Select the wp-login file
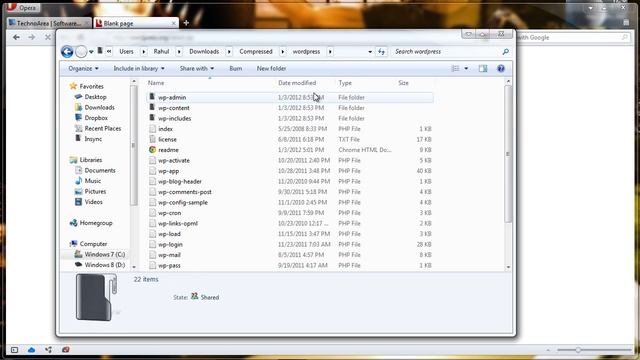This screenshot has width=640, height=360. [x=170, y=244]
